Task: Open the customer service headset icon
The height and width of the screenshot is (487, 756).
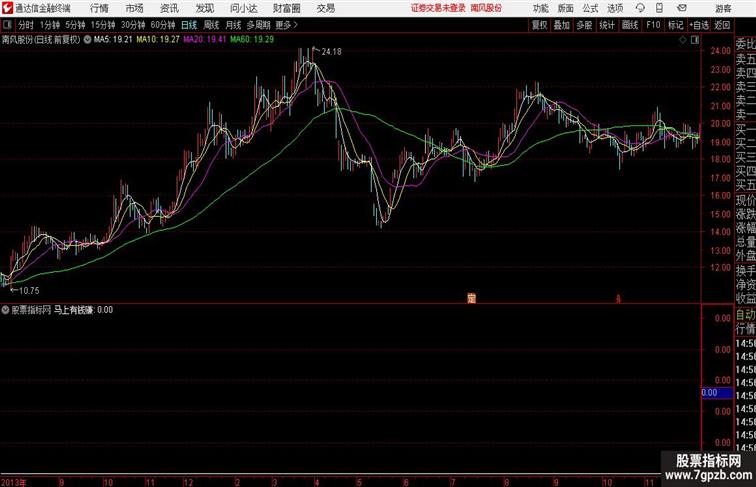Action: [x=640, y=8]
